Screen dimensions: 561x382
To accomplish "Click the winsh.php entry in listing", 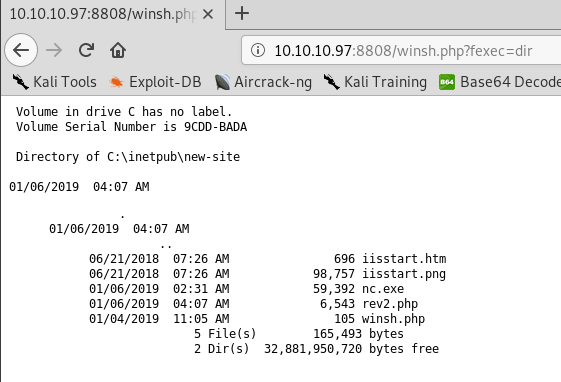I will 393,319.
